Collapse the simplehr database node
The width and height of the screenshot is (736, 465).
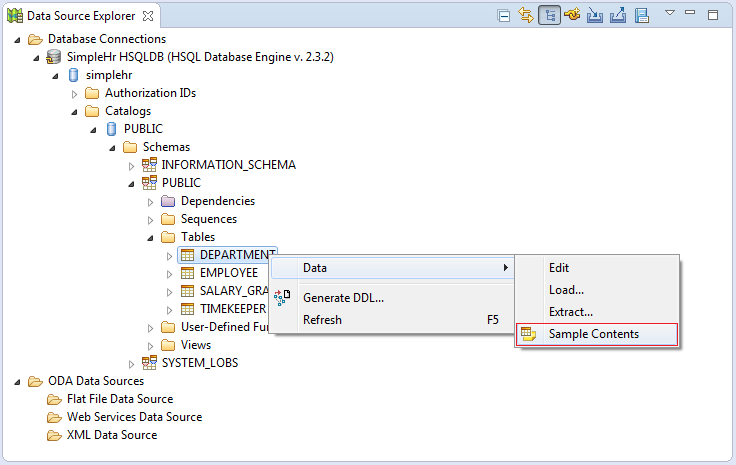(55, 76)
